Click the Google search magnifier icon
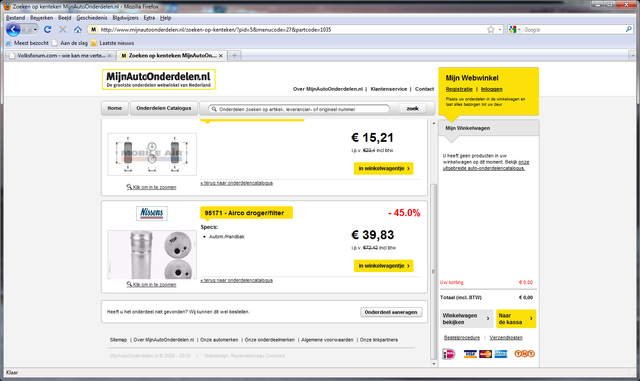 pos(629,29)
